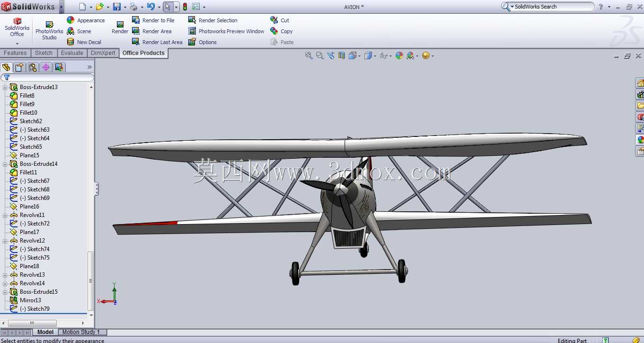Click New Decal

pos(84,42)
